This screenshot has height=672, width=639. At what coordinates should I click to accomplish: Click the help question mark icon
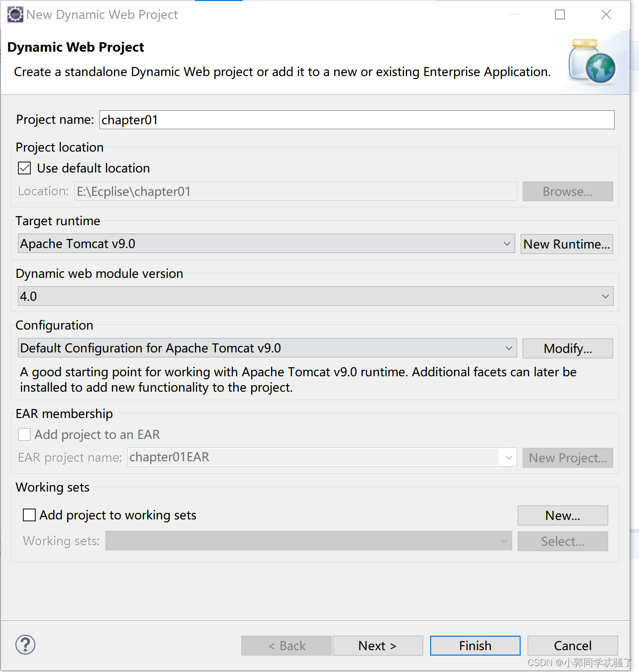pos(25,645)
